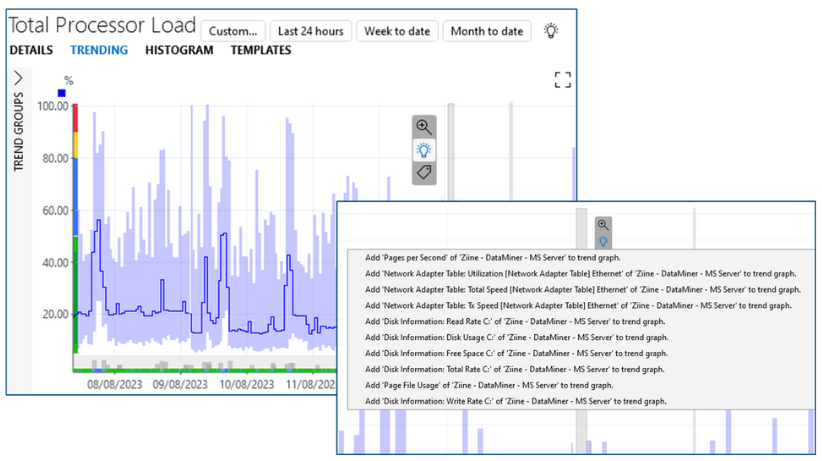Open the TEMPLATES tab
822x461 pixels.
coord(261,50)
